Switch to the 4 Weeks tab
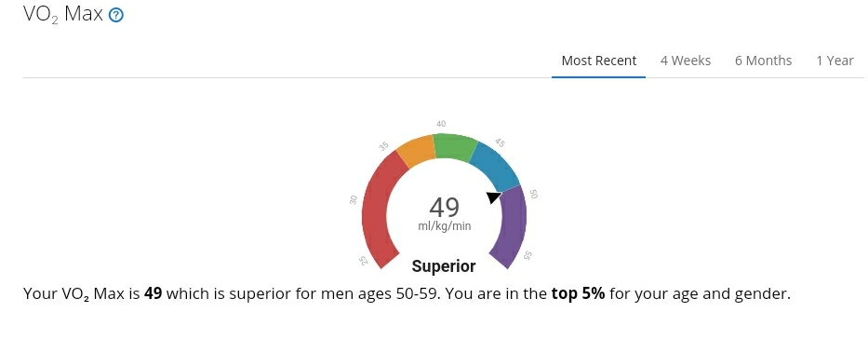 coord(686,61)
